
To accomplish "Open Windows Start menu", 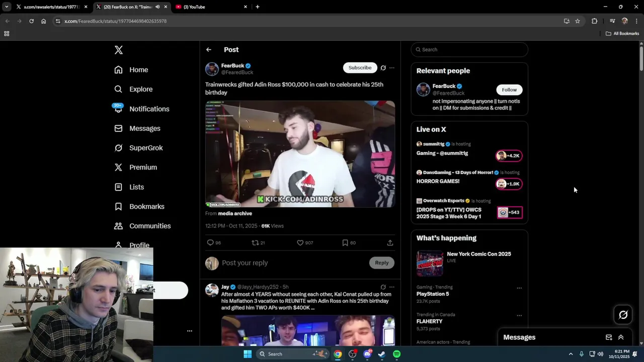I will (x=248, y=354).
